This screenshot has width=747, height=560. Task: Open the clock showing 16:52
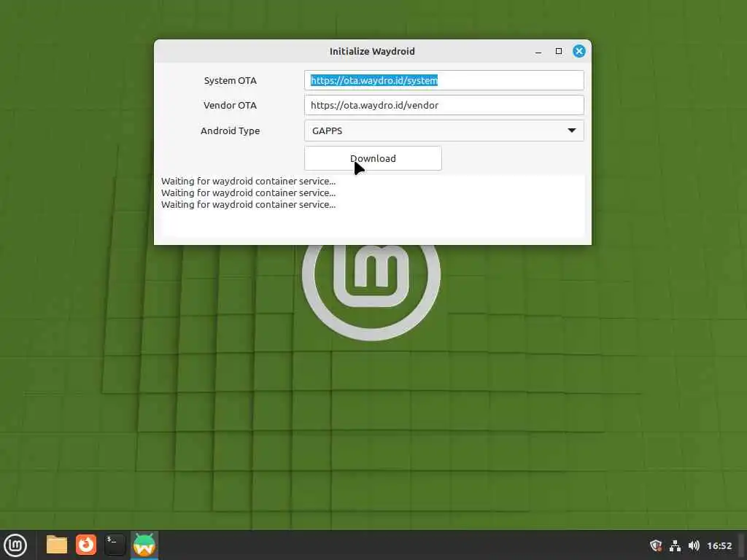(x=719, y=545)
